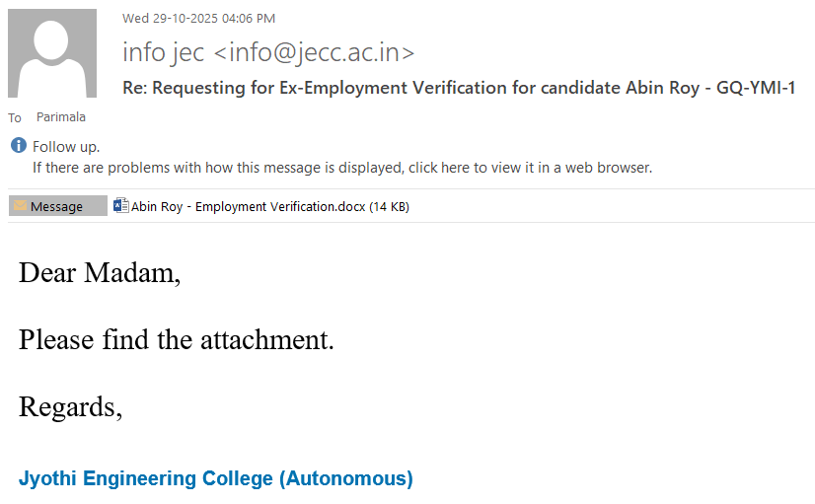Click the 'Follow up.' flag text
The width and height of the screenshot is (815, 504).
tap(66, 147)
